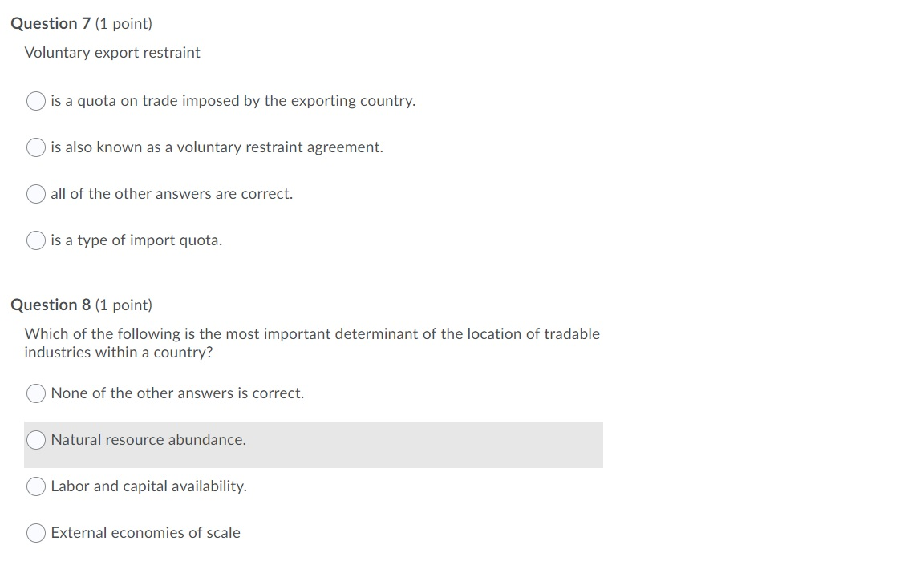Image resolution: width=924 pixels, height=573 pixels.
Task: Select 'is a type of import quota'
Action: point(35,240)
